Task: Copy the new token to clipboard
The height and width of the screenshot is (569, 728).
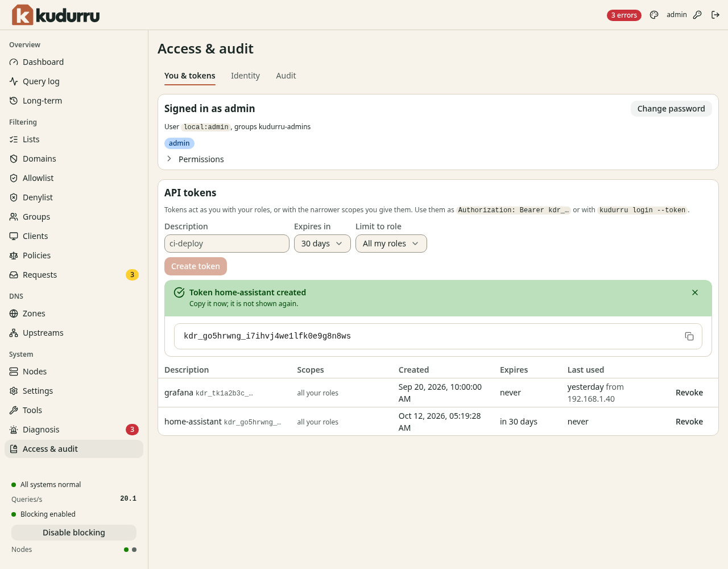Action: click(x=689, y=336)
